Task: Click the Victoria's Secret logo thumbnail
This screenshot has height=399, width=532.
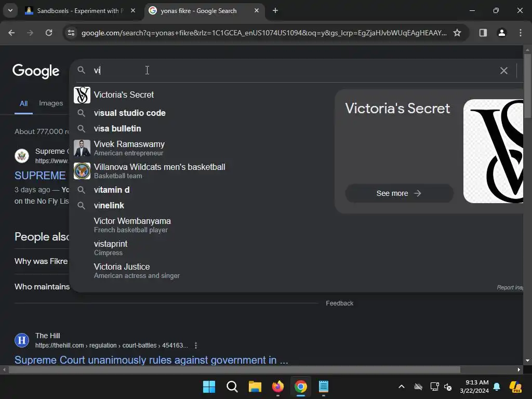Action: coord(82,95)
